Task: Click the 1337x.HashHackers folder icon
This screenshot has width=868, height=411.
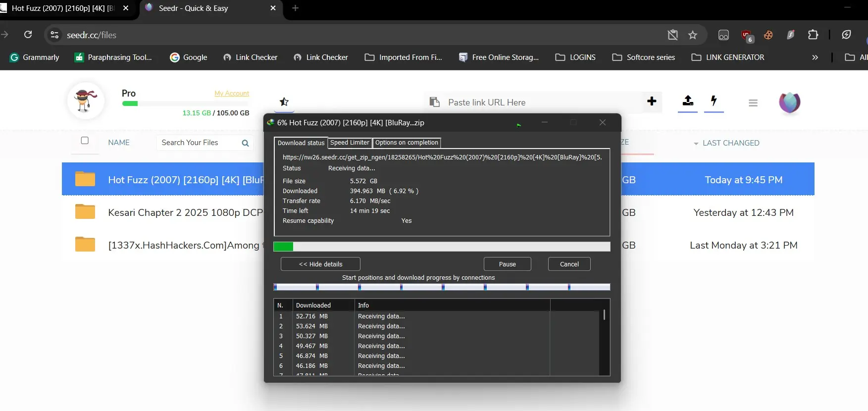Action: (x=85, y=244)
